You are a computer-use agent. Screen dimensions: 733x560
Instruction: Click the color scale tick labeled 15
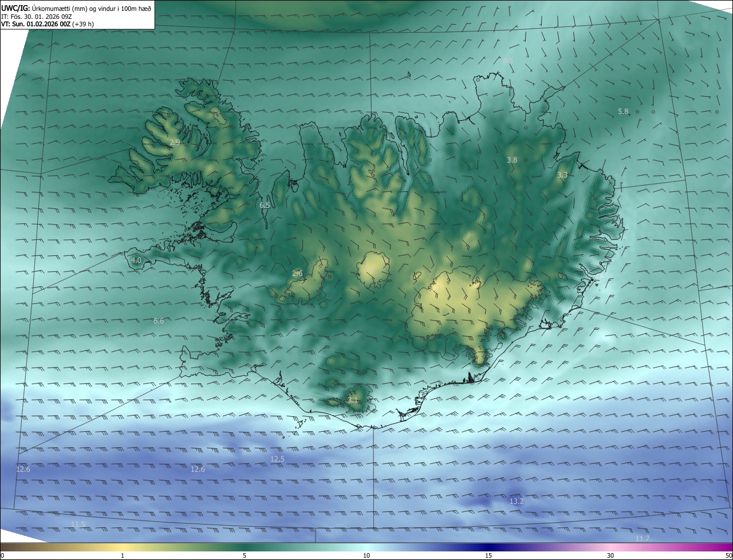click(x=488, y=555)
